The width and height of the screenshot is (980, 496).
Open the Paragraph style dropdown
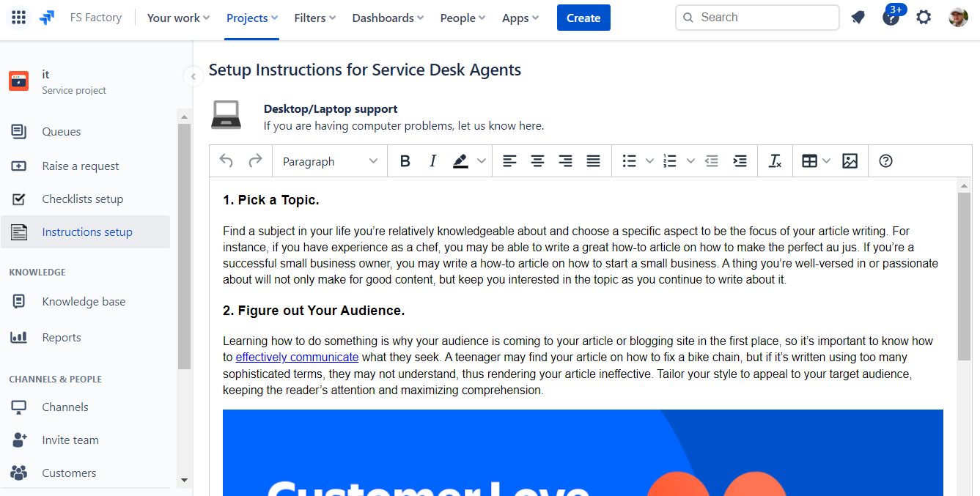coord(330,161)
